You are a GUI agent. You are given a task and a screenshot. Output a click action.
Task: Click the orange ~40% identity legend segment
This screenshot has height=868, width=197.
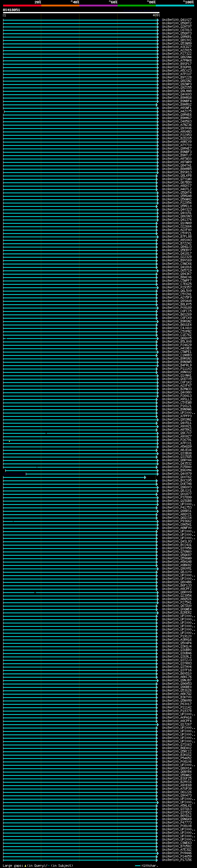[60, 6]
